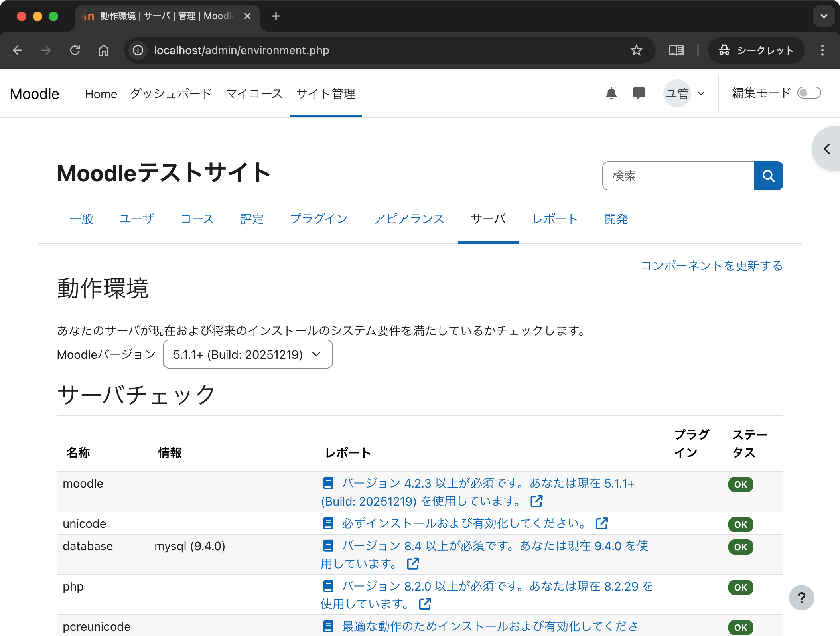Bookmark page with the star icon

636,50
